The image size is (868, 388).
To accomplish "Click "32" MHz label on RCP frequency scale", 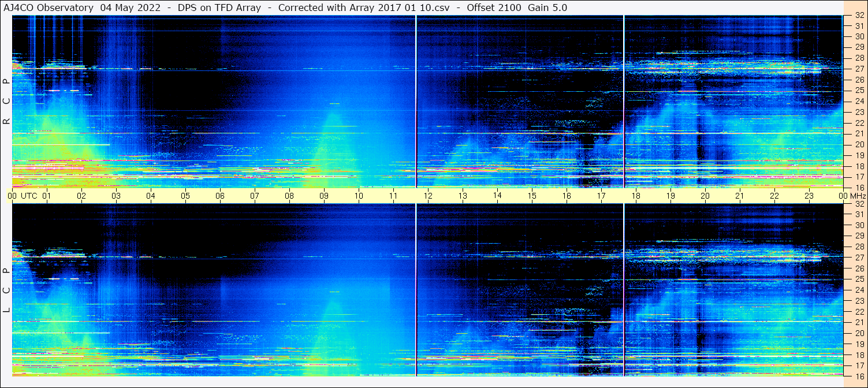I will pyautogui.click(x=859, y=16).
